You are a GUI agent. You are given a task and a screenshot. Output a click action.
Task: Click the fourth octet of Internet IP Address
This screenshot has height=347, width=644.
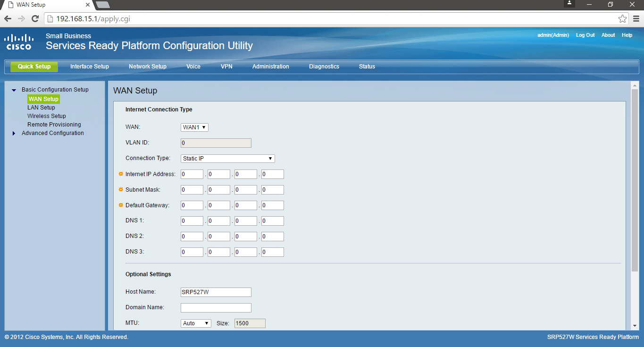[x=273, y=174]
